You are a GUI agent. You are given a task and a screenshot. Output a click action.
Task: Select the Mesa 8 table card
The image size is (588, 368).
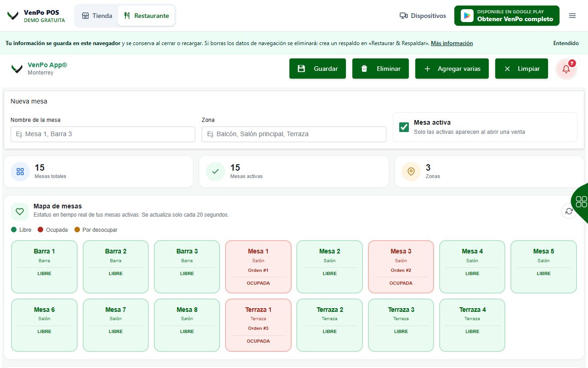(187, 325)
